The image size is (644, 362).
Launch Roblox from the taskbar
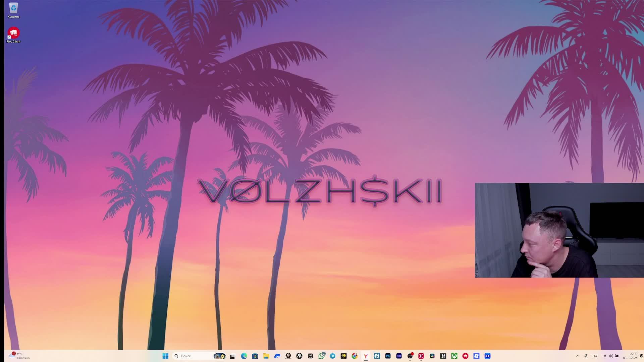point(476,356)
